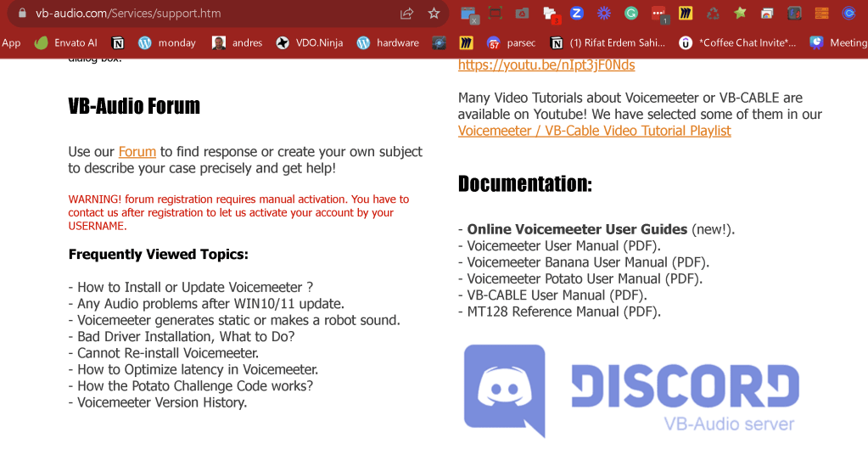Viewport: 868px width, 455px height.
Task: Open the VDO.Ninja bookmark
Action: (x=310, y=42)
